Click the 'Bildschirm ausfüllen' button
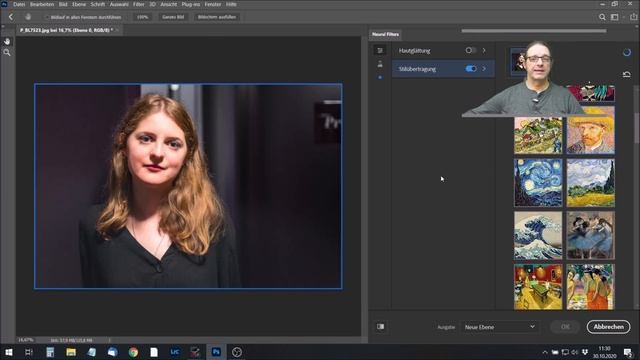Screen dimensions: 640x360 217,17
